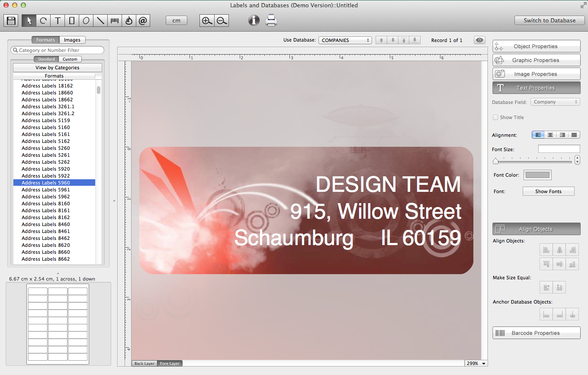Toggle the eye preview button
The image size is (588, 375).
pos(479,40)
